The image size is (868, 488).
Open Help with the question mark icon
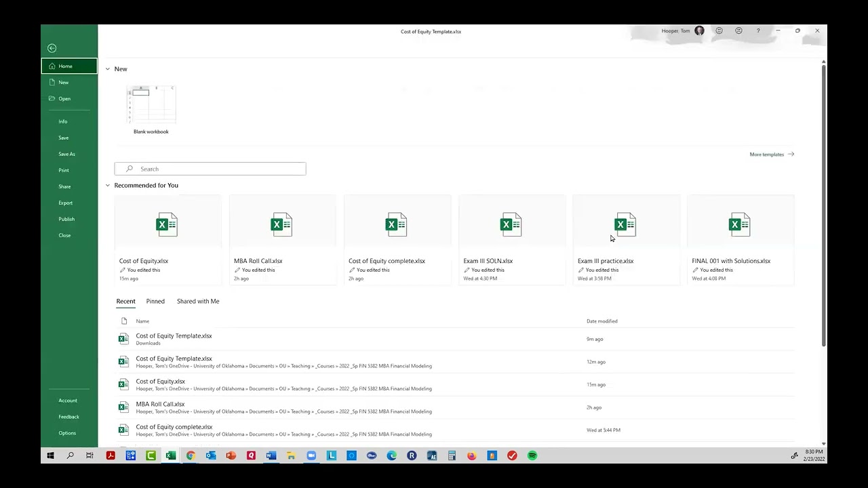pos(758,30)
